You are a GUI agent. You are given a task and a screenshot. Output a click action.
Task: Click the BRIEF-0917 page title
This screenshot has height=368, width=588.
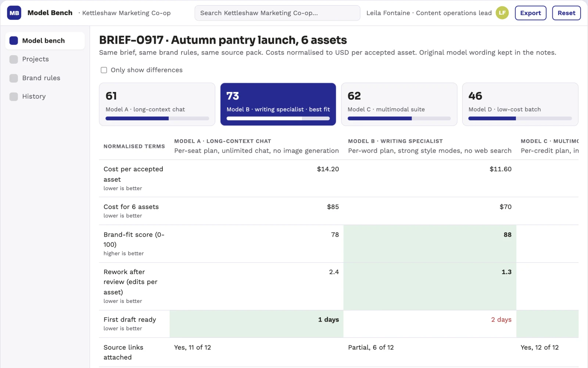click(x=223, y=40)
